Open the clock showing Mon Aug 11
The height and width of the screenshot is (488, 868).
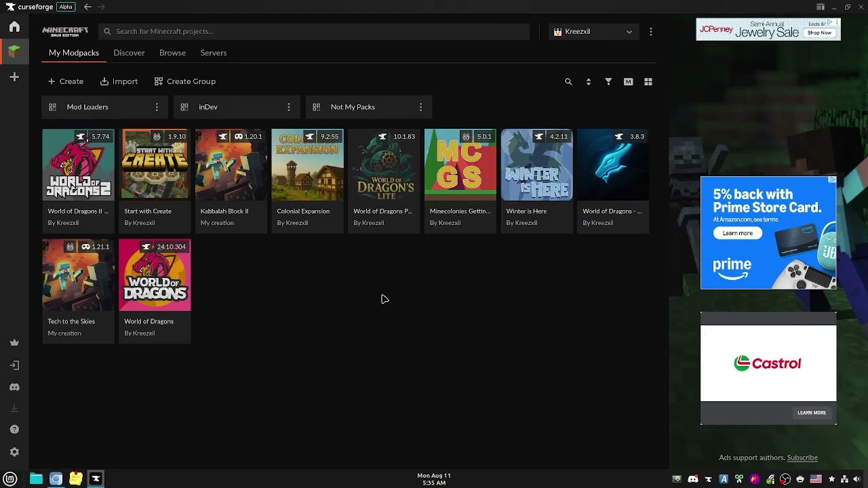(x=434, y=479)
